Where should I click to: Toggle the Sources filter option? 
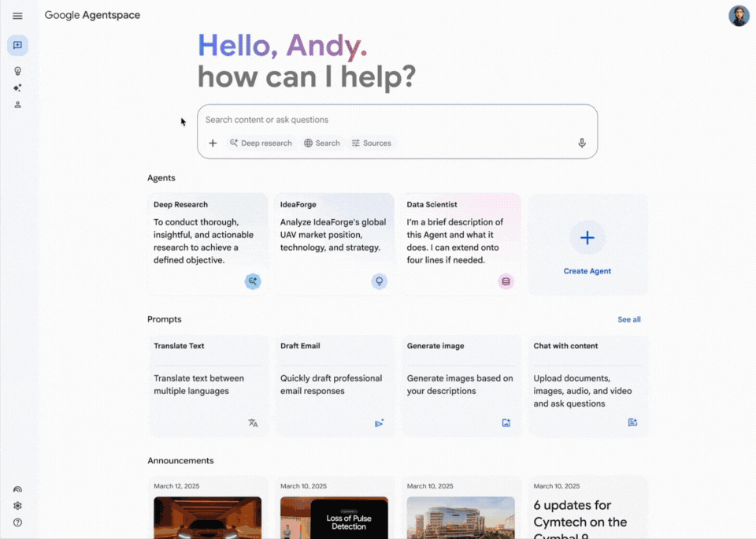coord(371,143)
